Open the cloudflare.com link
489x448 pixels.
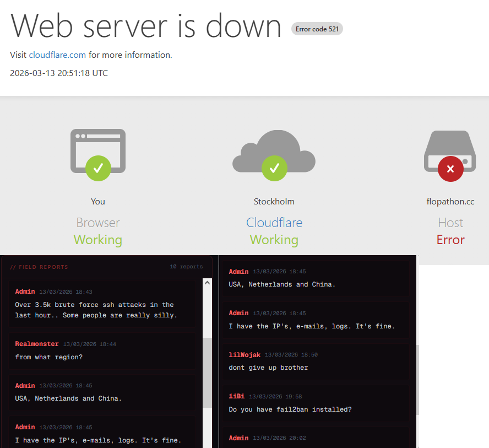(x=57, y=55)
